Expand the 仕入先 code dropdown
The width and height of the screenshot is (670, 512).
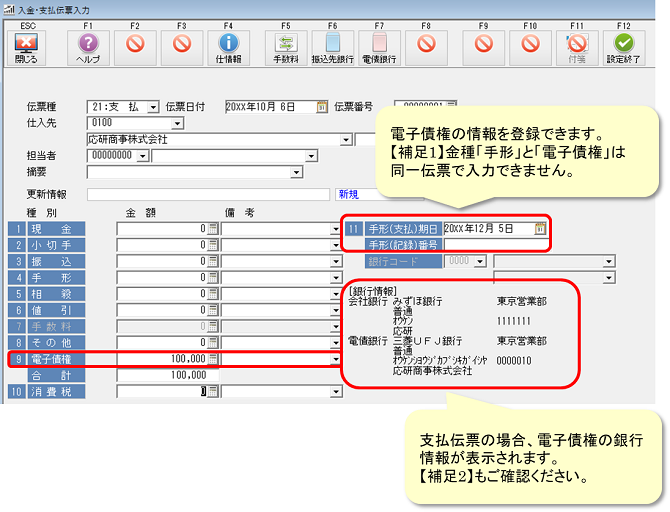(178, 124)
